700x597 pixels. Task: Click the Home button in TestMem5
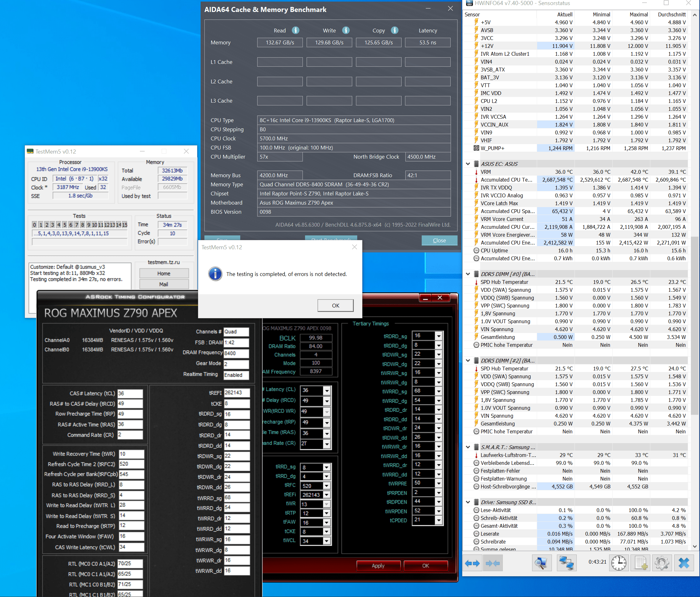(x=164, y=273)
